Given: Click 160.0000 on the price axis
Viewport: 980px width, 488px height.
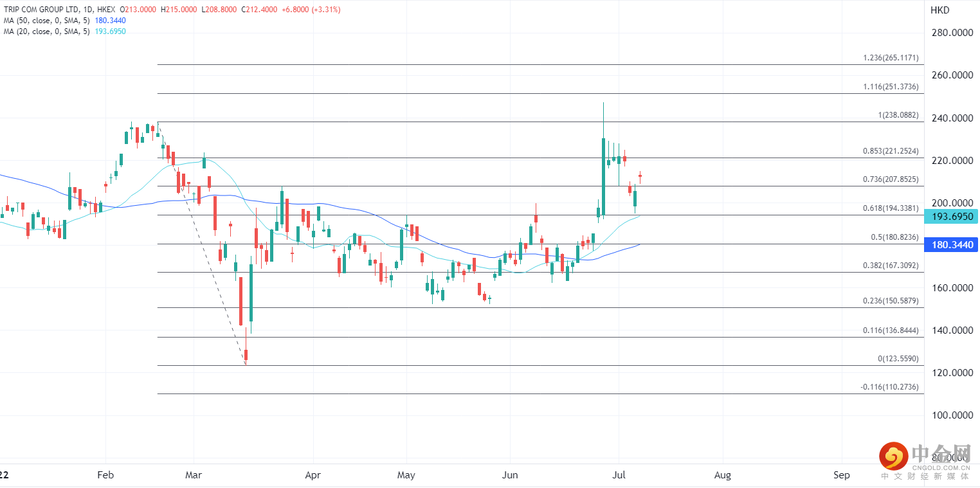Looking at the screenshot, I should [x=951, y=288].
